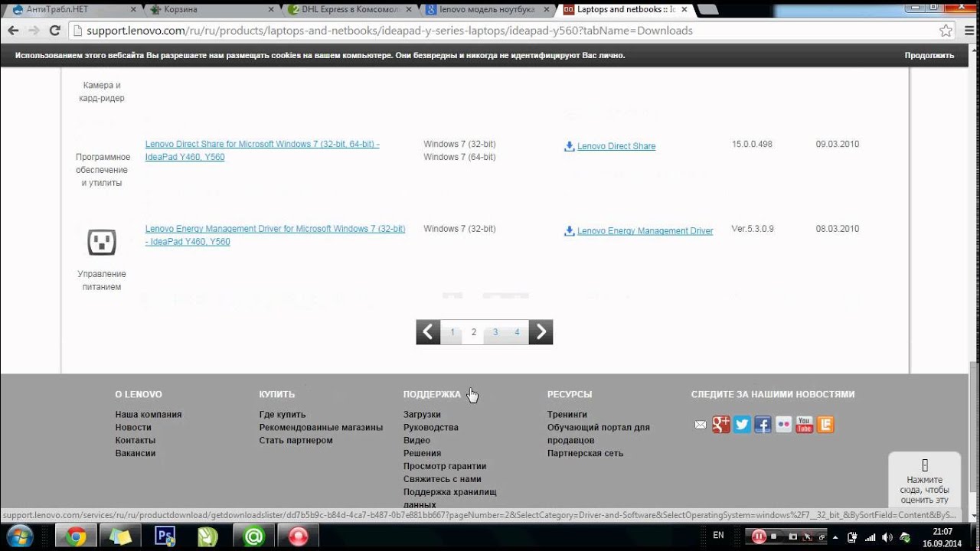Click the power outlet category icon
Viewport: 980px width, 551px height.
point(102,242)
